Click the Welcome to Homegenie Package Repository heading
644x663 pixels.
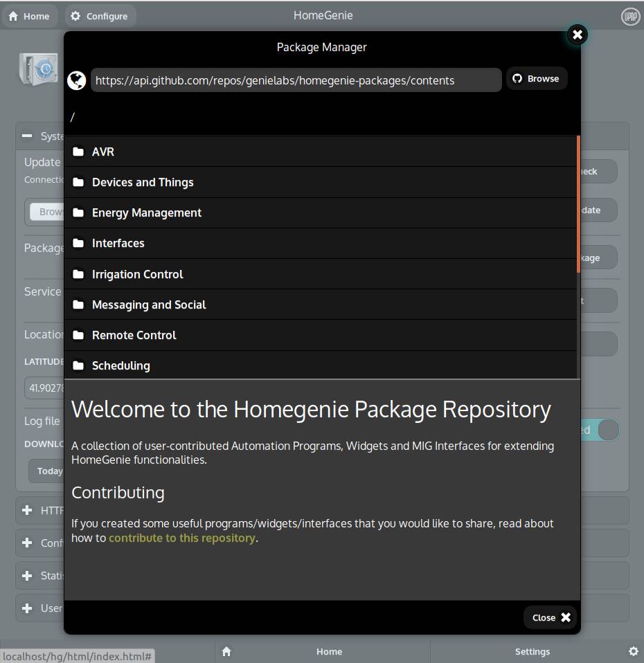point(311,409)
